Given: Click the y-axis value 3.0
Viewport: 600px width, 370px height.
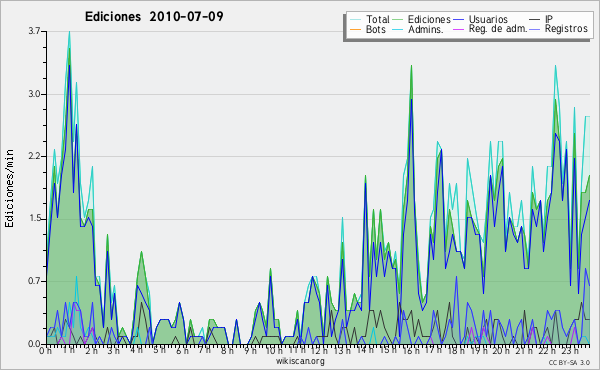Looking at the screenshot, I should point(34,94).
